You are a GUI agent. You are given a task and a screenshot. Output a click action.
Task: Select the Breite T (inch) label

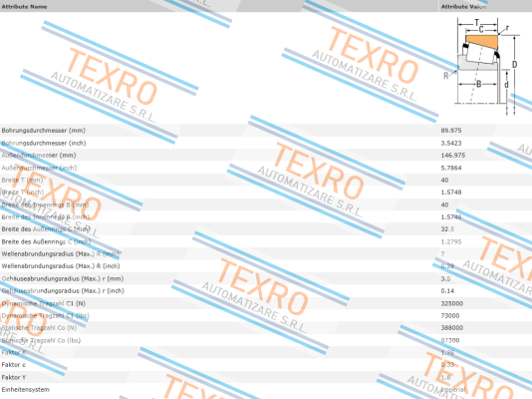(x=23, y=193)
